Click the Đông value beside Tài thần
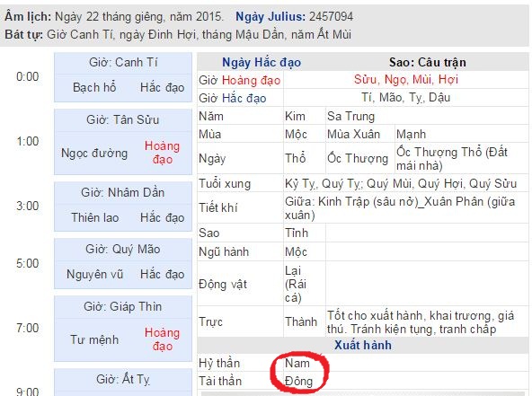The height and width of the screenshot is (396, 532). (298, 381)
